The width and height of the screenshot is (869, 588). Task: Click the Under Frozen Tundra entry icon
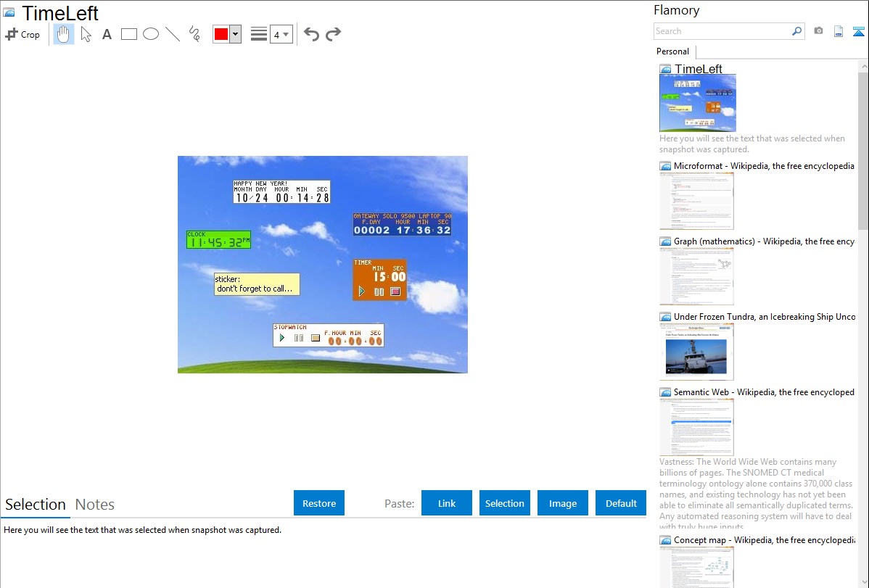click(x=665, y=316)
